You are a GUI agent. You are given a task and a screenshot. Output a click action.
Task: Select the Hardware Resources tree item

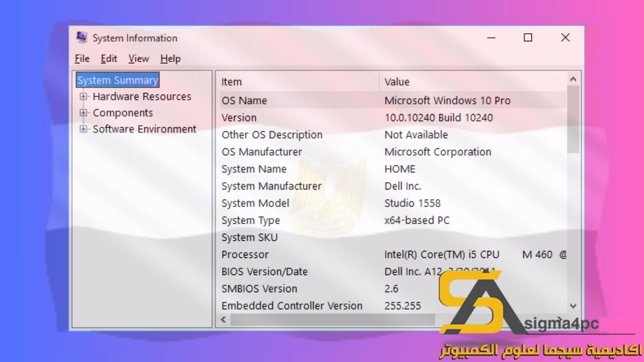(142, 97)
